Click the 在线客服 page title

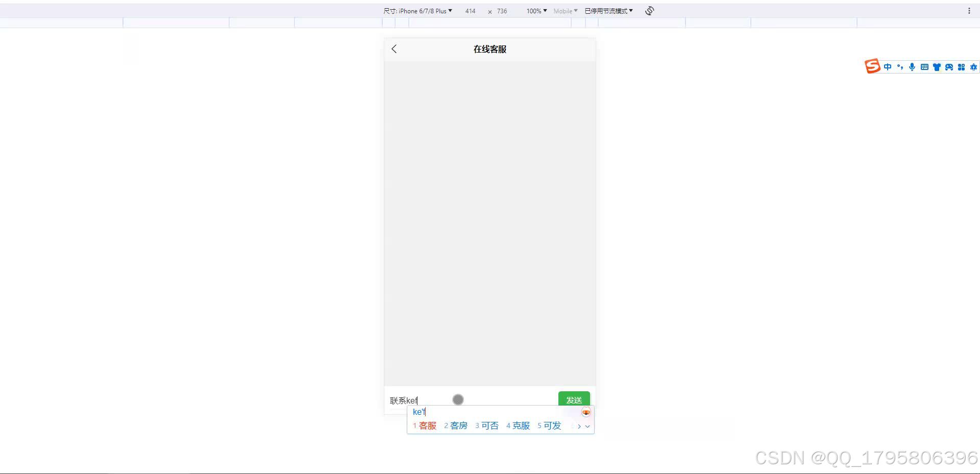(x=490, y=49)
